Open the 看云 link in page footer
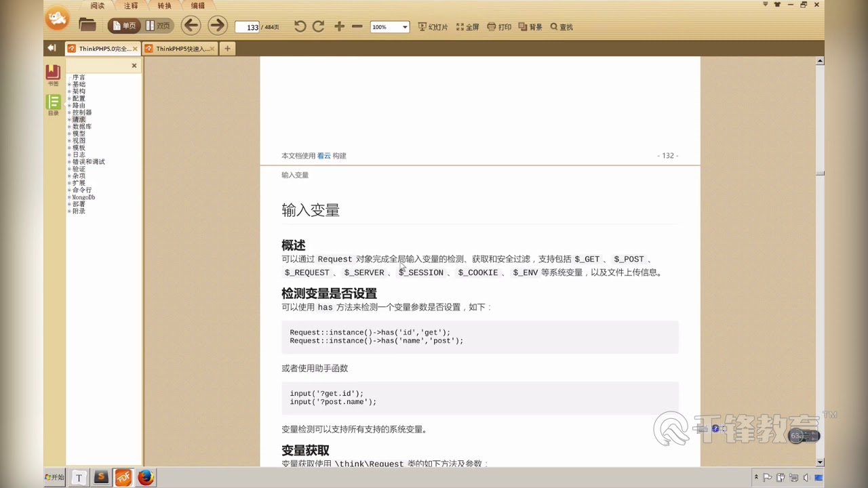 click(324, 156)
